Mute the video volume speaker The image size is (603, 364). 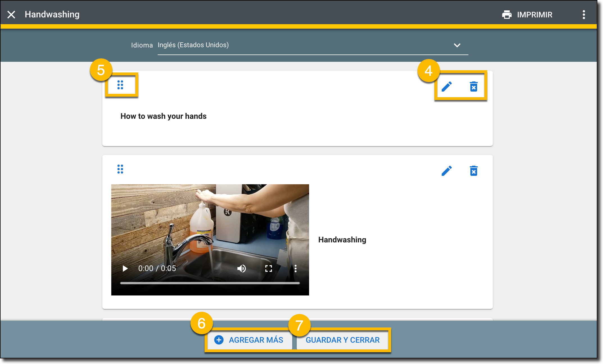pyautogui.click(x=241, y=269)
